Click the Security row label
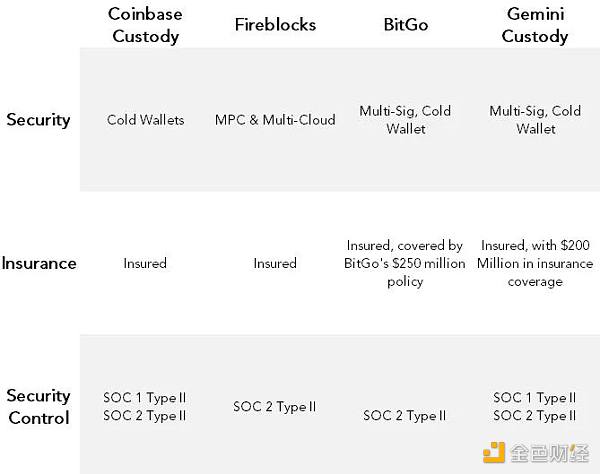This screenshot has height=474, width=600. 38,120
